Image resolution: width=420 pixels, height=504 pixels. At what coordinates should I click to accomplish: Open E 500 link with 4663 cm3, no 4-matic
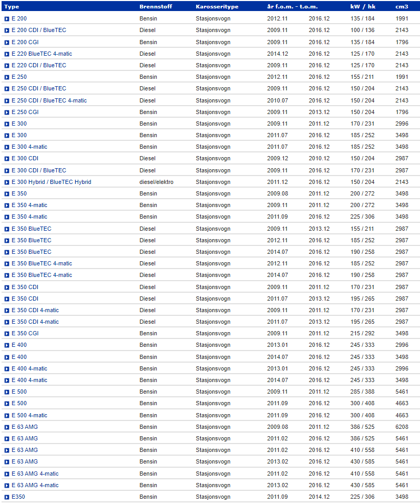(x=19, y=403)
